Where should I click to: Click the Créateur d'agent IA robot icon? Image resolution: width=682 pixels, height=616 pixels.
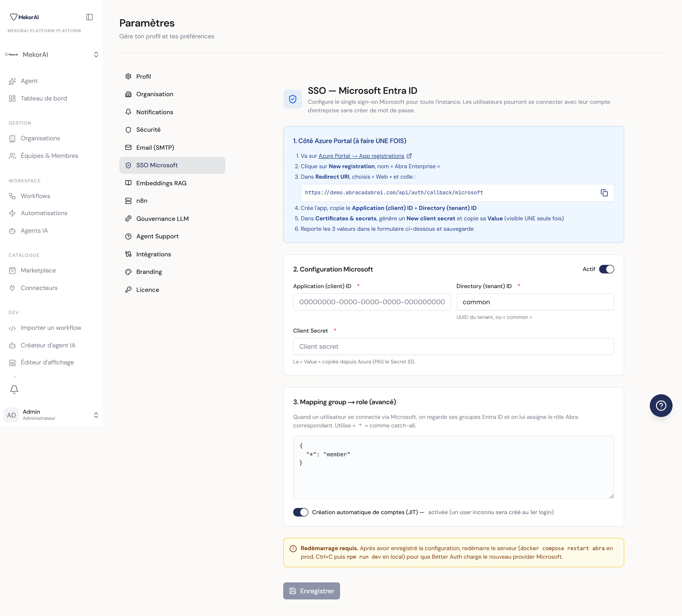[x=13, y=346]
